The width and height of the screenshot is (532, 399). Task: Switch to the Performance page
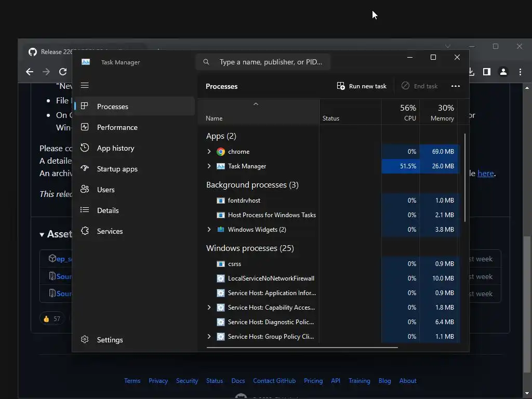(x=135, y=127)
